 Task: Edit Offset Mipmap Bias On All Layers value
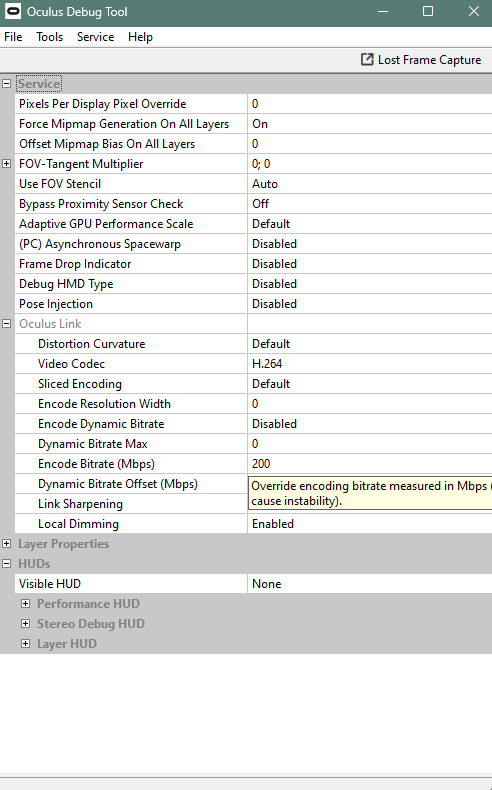(370, 144)
